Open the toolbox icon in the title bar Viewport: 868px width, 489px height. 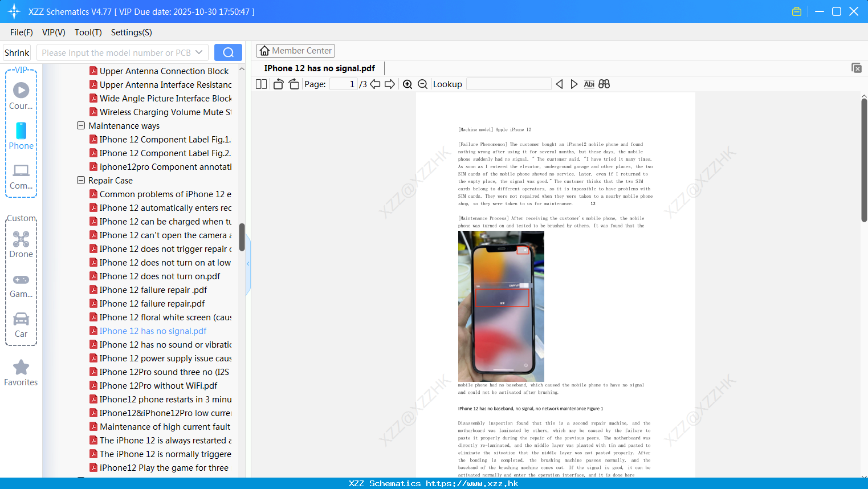797,11
